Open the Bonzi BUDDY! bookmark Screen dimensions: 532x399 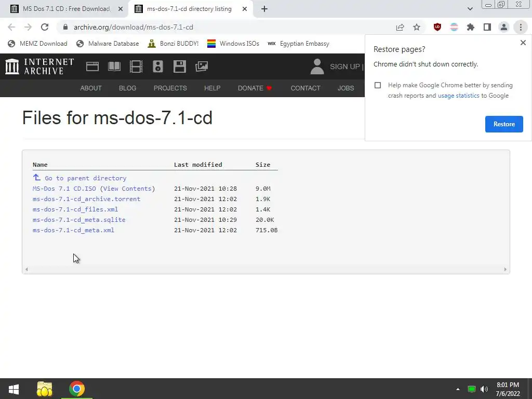point(173,44)
